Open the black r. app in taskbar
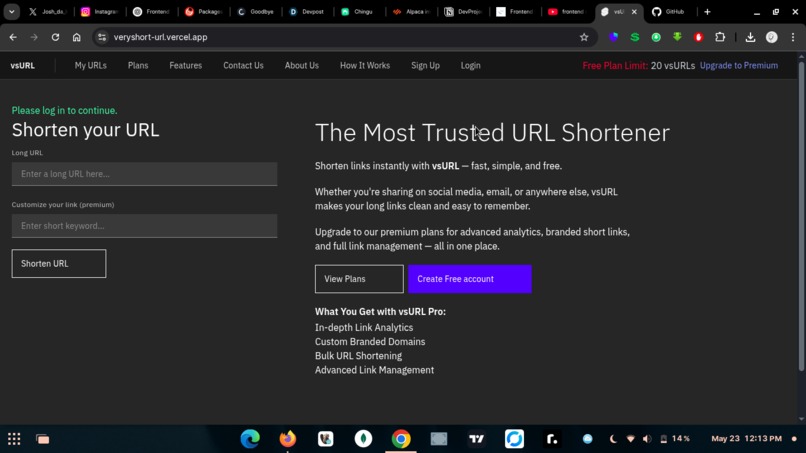The image size is (806, 453). [552, 439]
